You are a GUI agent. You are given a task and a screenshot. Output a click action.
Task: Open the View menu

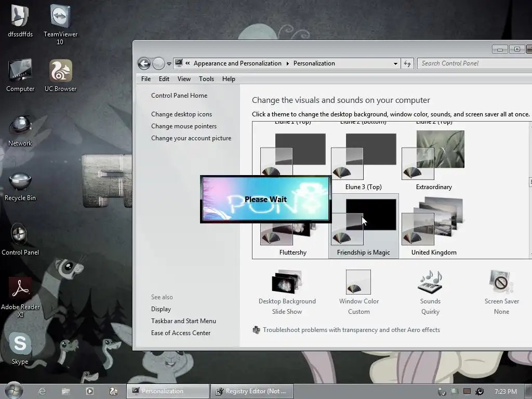184,79
